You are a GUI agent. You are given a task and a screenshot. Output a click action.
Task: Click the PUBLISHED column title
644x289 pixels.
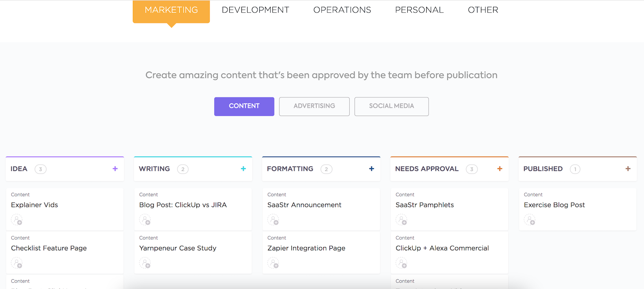click(x=543, y=169)
